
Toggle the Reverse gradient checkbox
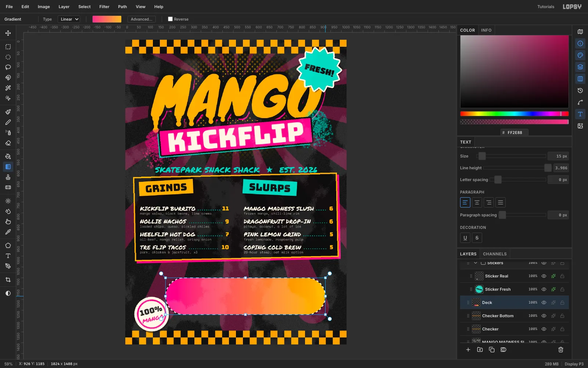click(x=170, y=19)
